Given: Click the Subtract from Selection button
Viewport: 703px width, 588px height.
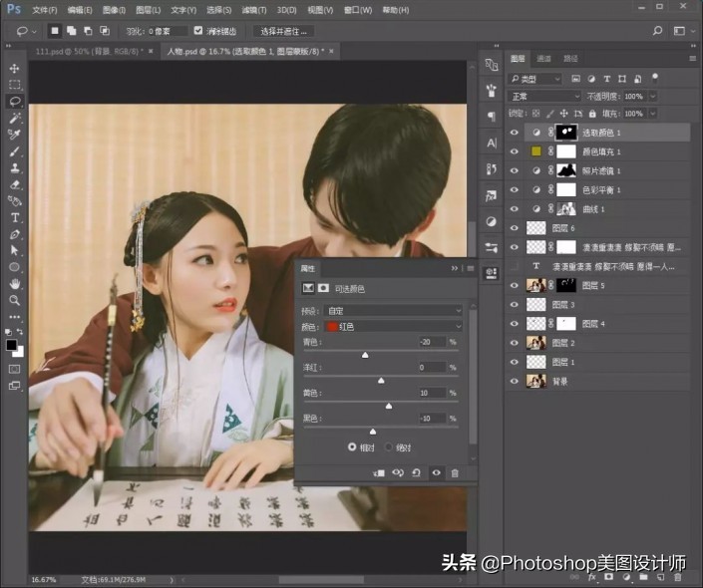Looking at the screenshot, I should [88, 31].
